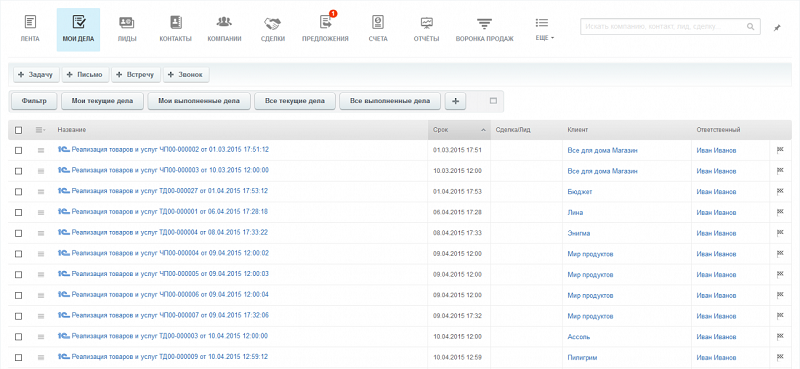Viewport: 800px width, 369px height.
Task: Open the Предложения icon with badge
Action: [x=326, y=21]
